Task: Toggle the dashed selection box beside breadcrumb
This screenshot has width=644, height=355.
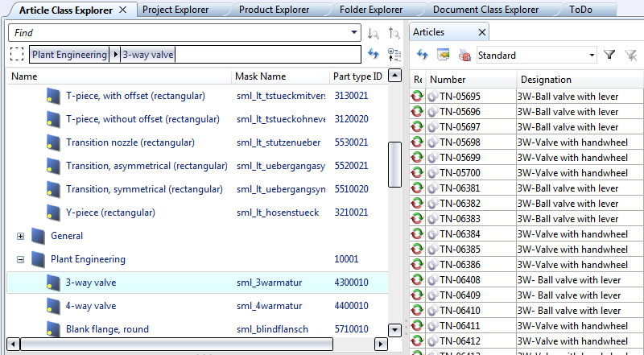Action: (x=17, y=55)
